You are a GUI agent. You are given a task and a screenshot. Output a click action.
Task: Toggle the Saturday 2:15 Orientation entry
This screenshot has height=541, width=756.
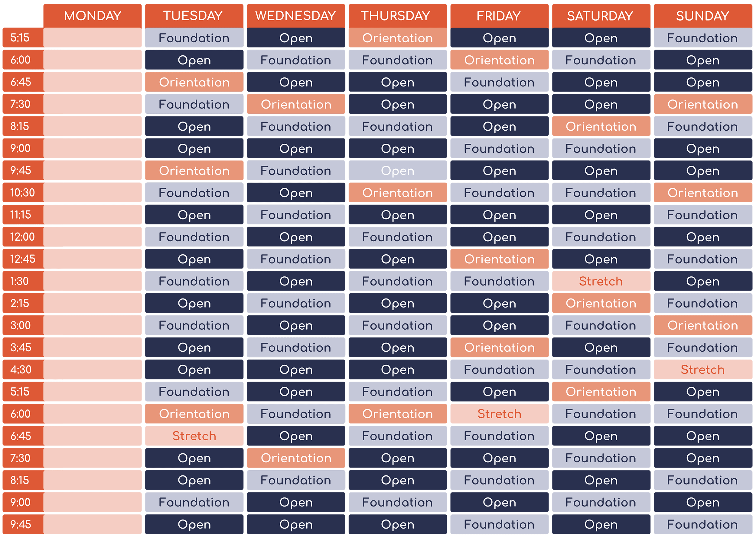coord(600,304)
